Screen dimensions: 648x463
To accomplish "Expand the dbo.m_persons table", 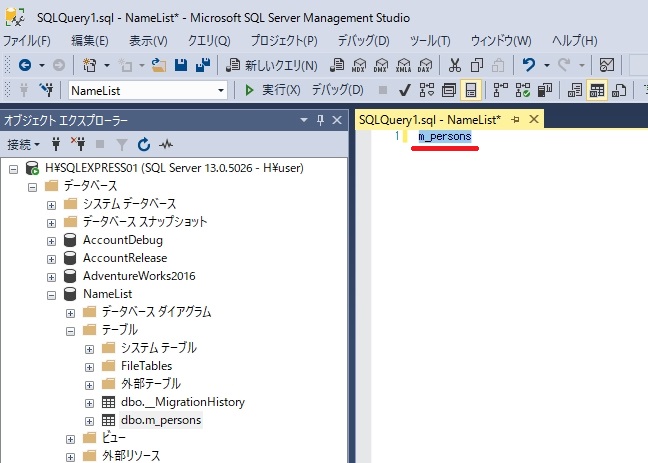I will [89, 421].
